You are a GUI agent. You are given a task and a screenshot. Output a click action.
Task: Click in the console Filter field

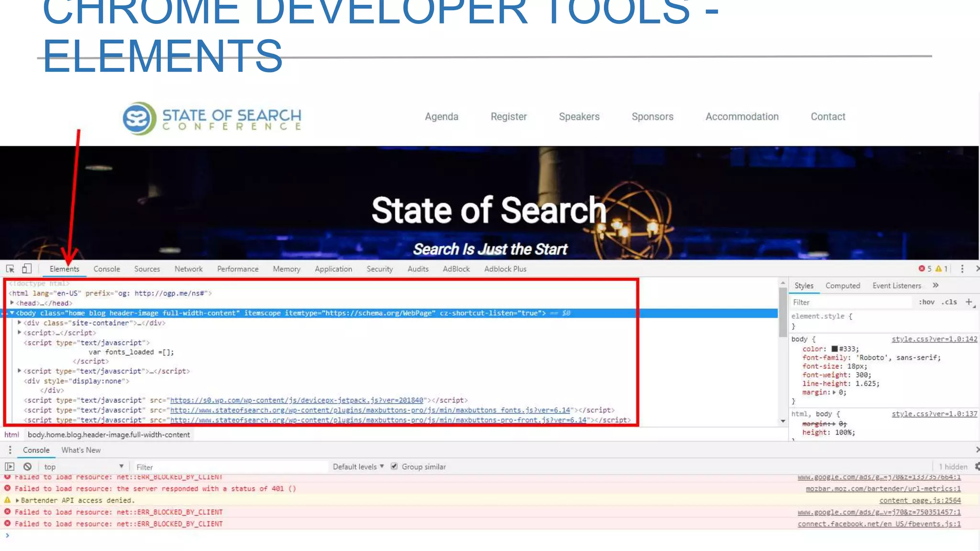231,467
